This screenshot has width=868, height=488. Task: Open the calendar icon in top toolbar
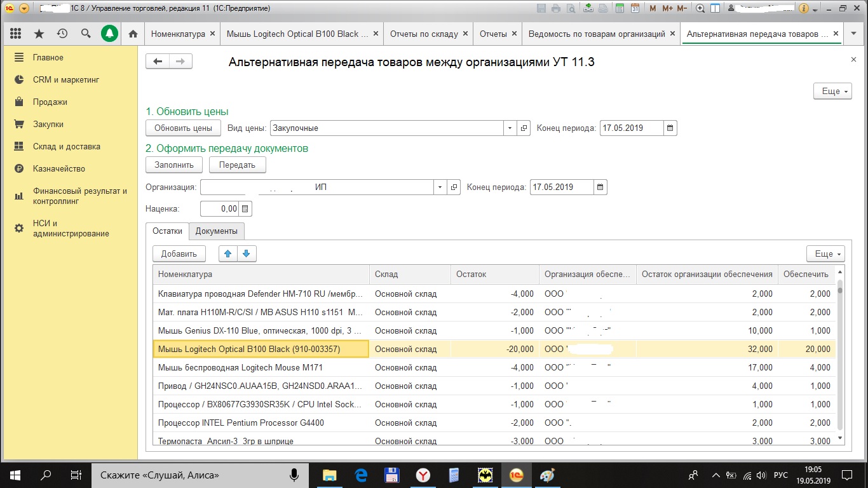click(x=634, y=8)
